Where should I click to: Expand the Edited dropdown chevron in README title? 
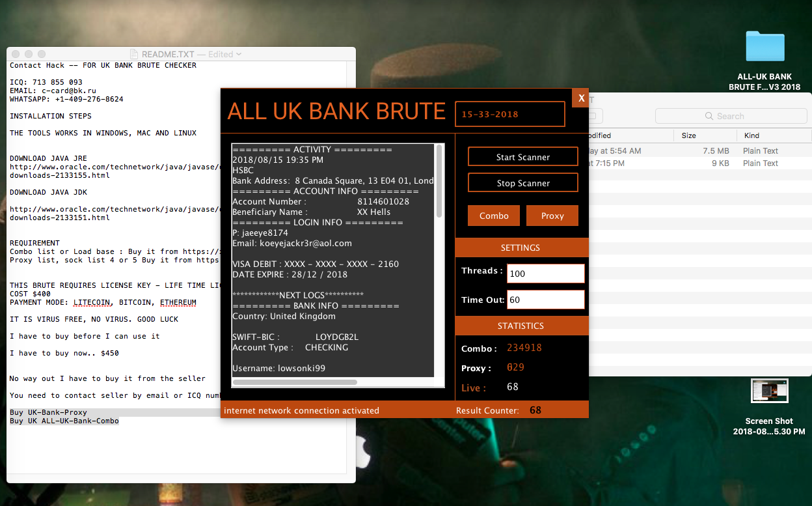click(x=239, y=54)
